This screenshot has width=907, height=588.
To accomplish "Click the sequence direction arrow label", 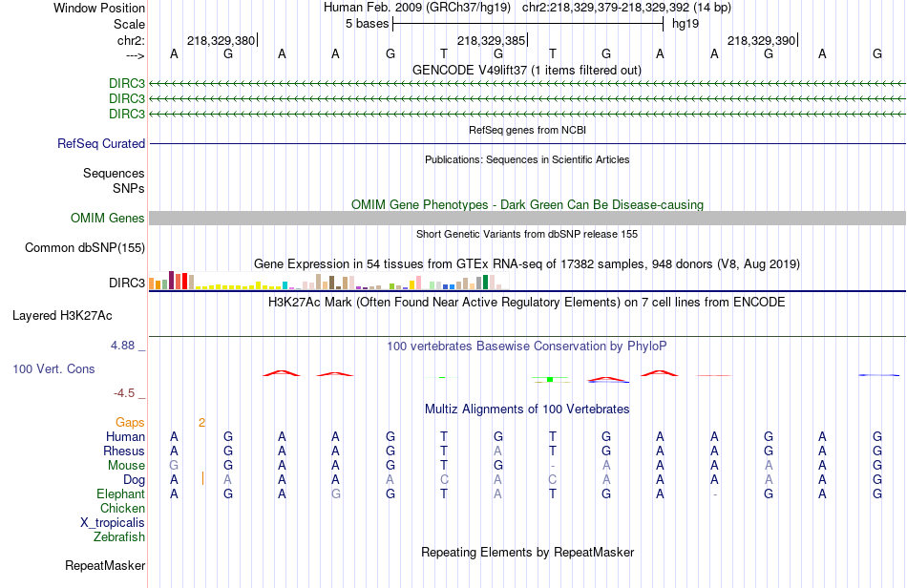I will pyautogui.click(x=135, y=55).
